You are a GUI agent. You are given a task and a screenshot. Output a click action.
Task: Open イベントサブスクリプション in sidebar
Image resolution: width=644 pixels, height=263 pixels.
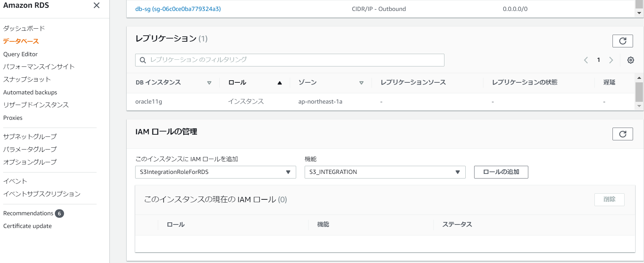pos(42,194)
